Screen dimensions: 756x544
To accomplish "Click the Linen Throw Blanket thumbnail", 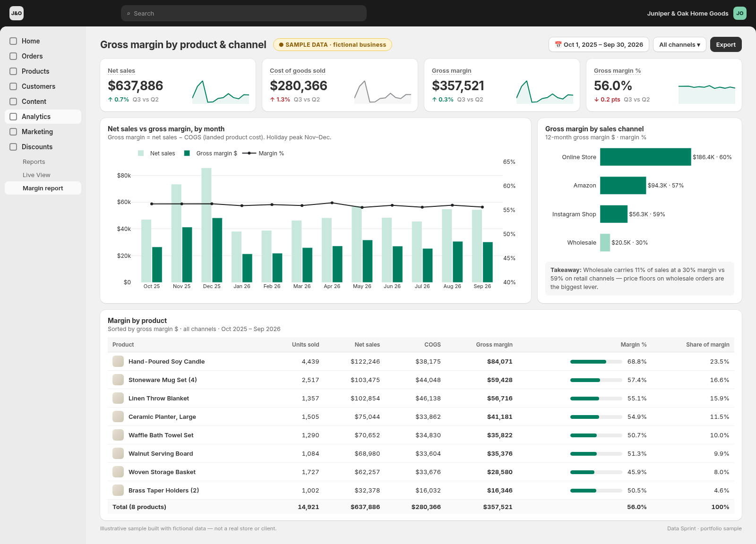I will 118,398.
